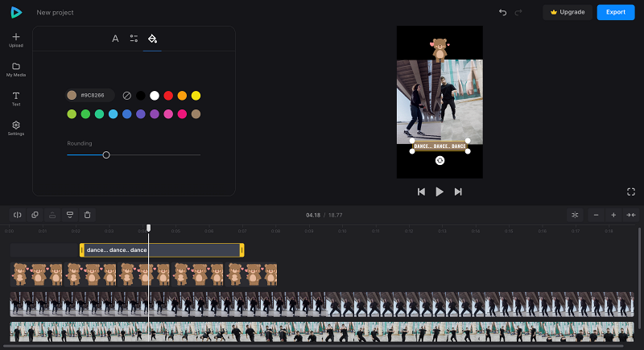This screenshot has width=644, height=350.
Task: Click the rotate handle under the text box
Action: tap(440, 160)
